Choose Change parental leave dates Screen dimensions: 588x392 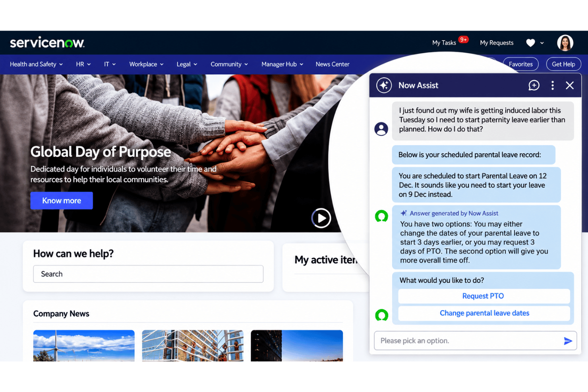[484, 313]
